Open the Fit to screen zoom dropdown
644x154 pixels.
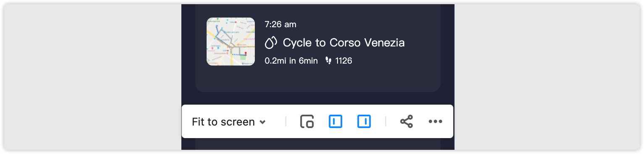228,122
